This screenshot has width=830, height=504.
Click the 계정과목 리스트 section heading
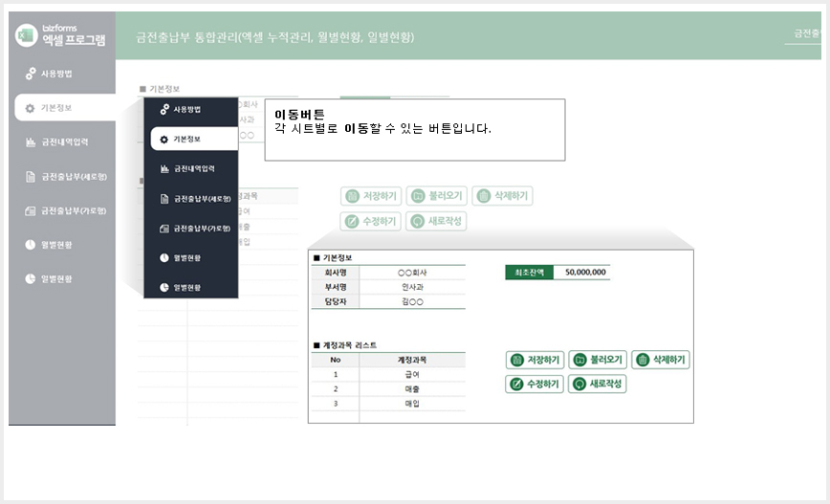point(345,345)
